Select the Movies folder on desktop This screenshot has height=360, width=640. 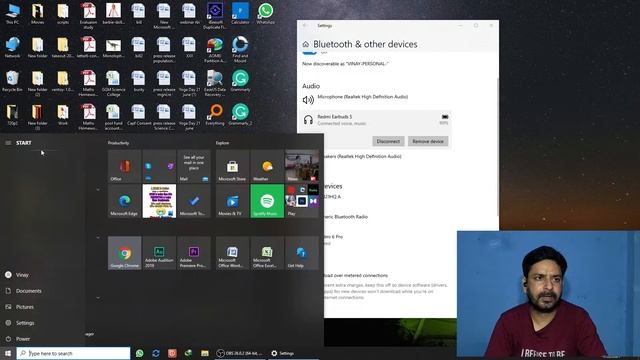pos(38,13)
